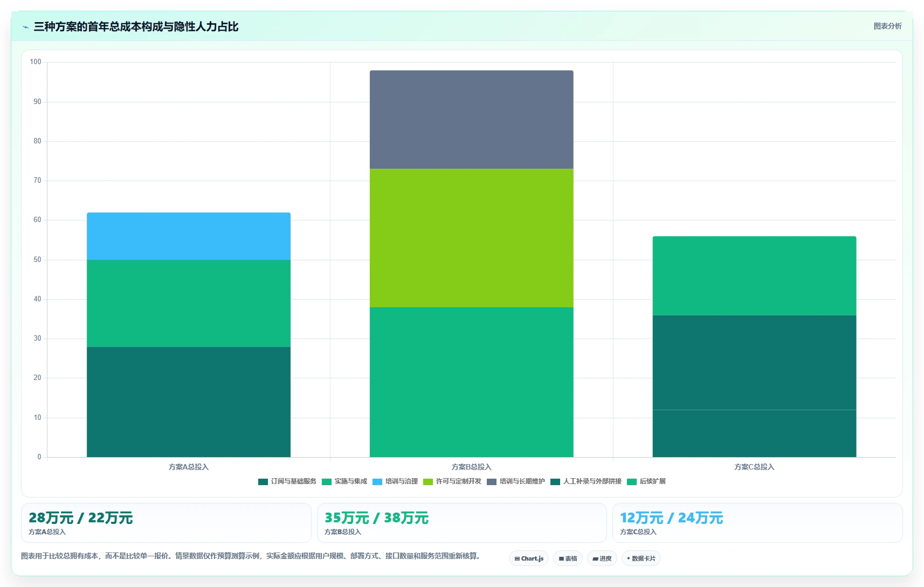Click the green top segment of the 方案C bar
This screenshot has width=924, height=587.
point(754,275)
